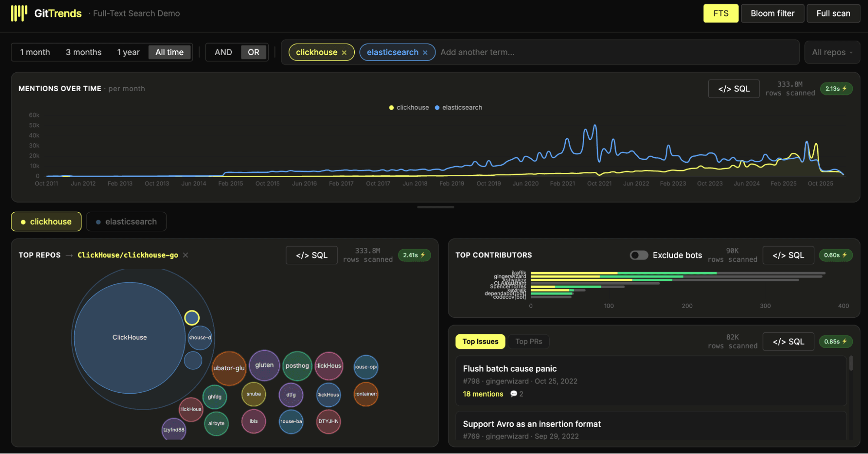Show SQL for Mentions Over Time
868x454 pixels.
point(733,89)
